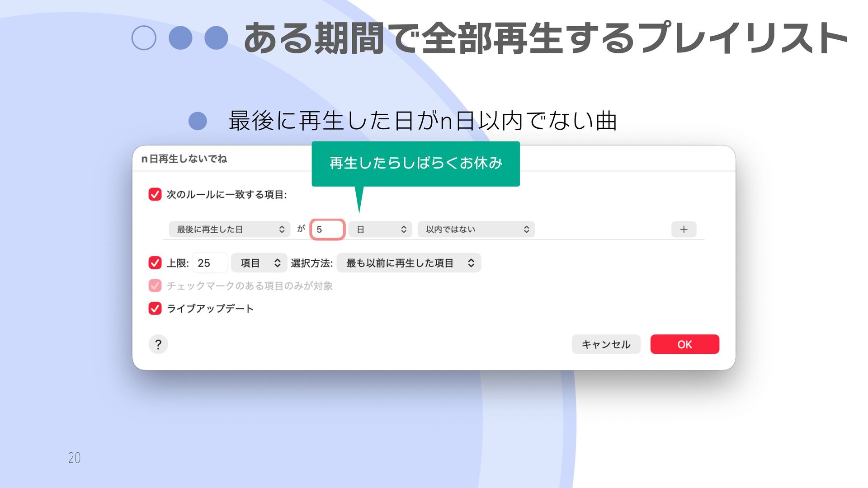Uncheck the 上限 limit checkbox
This screenshot has height=488, width=868.
(155, 263)
